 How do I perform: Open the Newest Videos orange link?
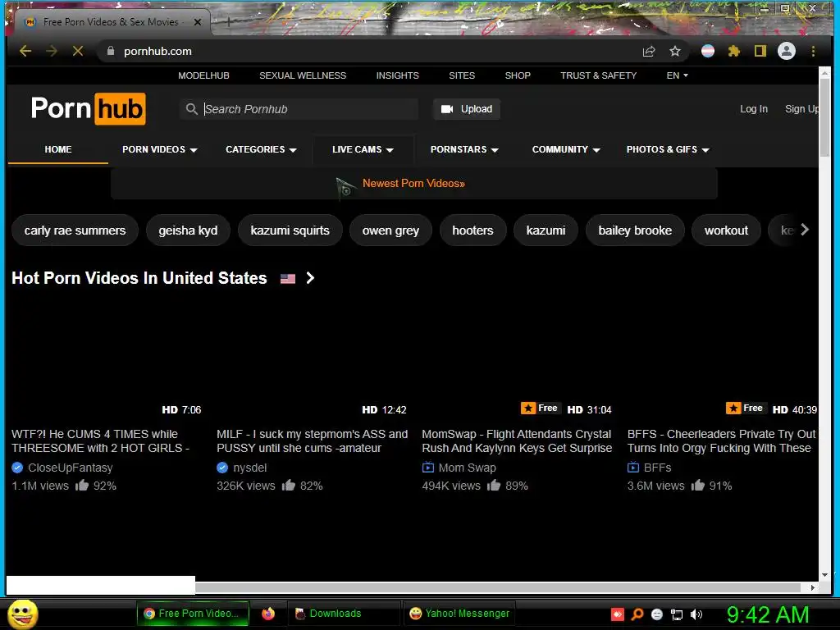(x=413, y=183)
